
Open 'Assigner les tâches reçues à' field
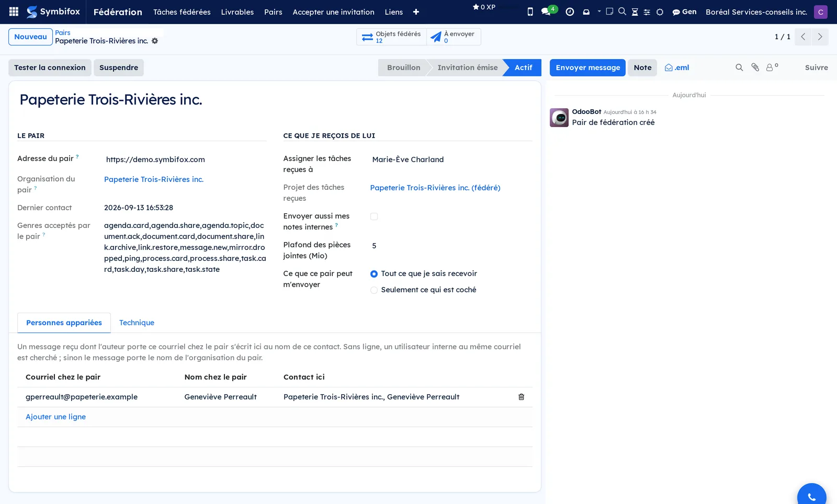451,159
